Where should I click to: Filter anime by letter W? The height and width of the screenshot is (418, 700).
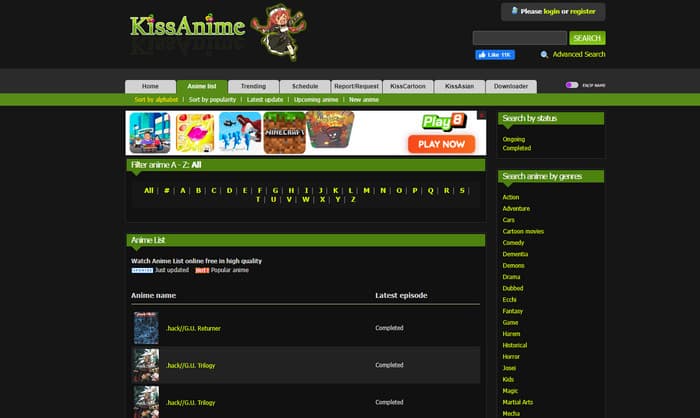[x=306, y=200]
